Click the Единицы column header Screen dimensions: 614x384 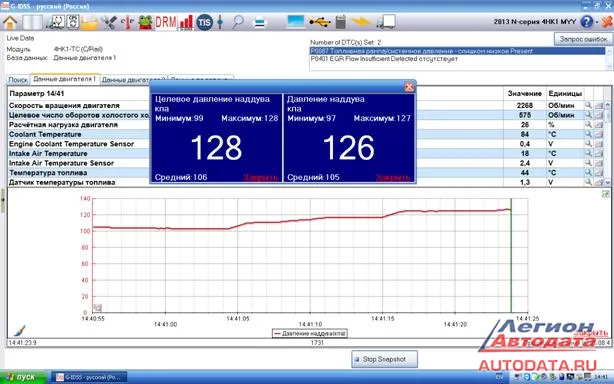click(565, 94)
